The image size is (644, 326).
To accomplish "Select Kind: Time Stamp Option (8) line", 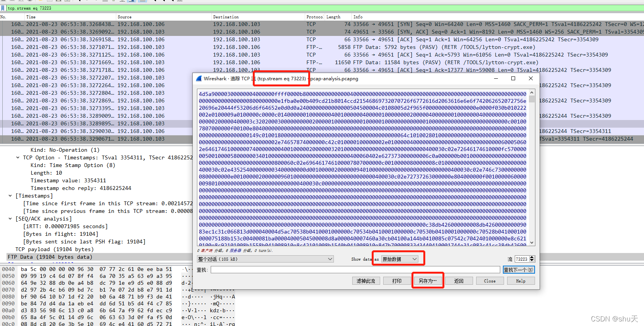I will pos(73,165).
